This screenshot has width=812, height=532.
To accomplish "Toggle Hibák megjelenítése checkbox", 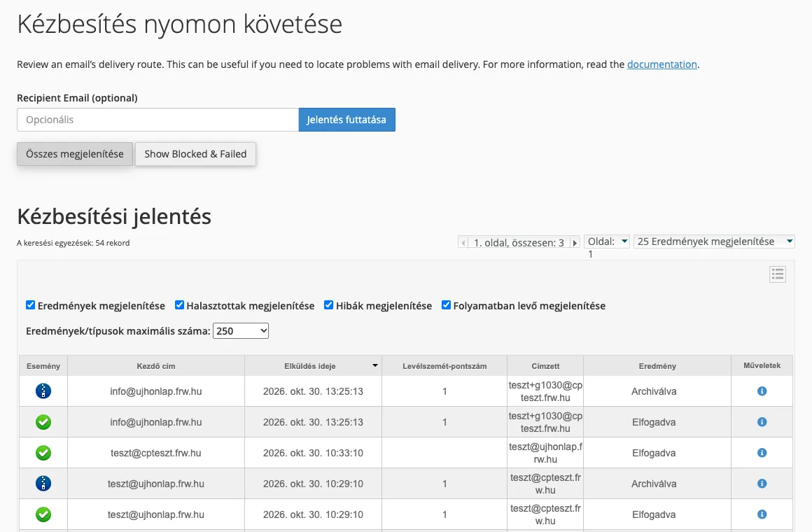I will [x=329, y=305].
